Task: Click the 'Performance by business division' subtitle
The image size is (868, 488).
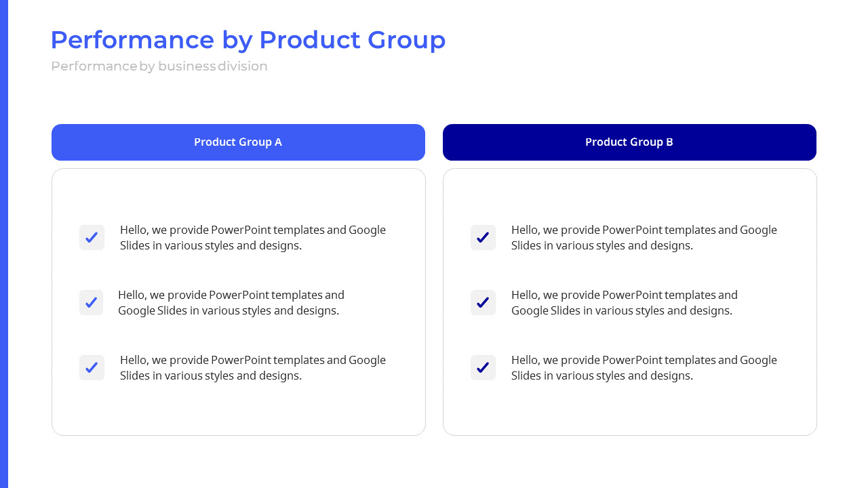Action: (x=159, y=66)
